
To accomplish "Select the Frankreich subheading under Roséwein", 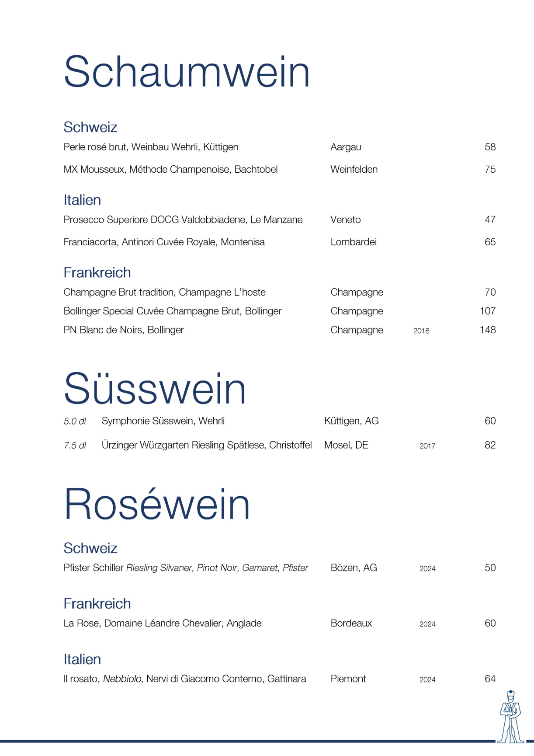I will pyautogui.click(x=97, y=603).
